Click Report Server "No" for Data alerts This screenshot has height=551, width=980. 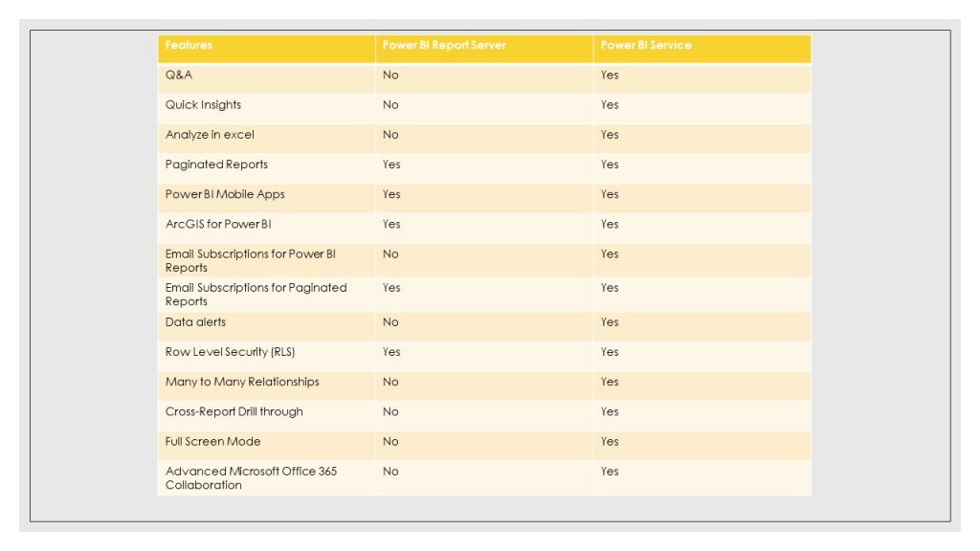[x=390, y=322]
